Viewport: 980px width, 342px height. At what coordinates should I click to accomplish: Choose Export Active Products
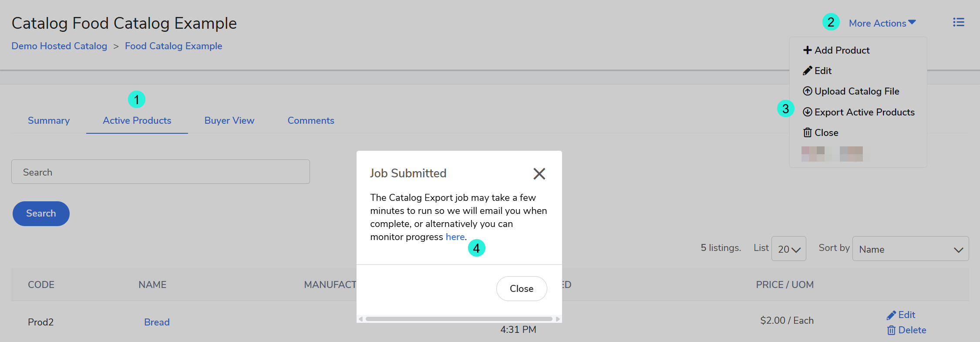click(859, 112)
